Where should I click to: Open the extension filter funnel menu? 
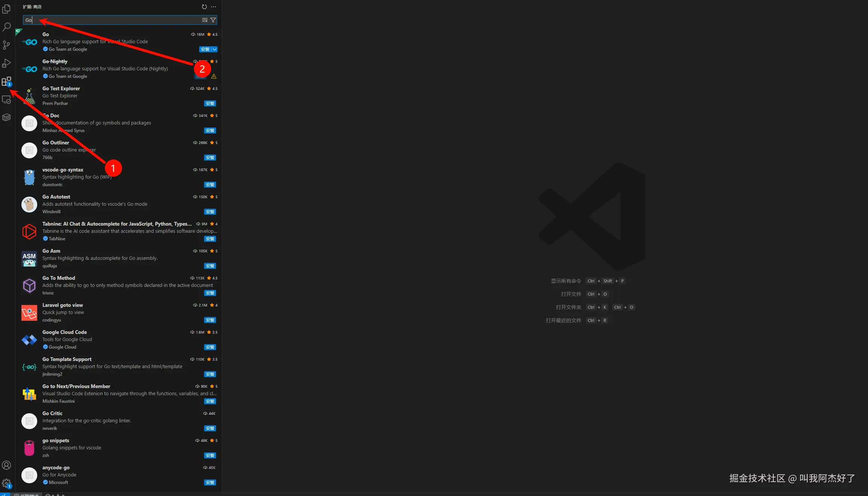pyautogui.click(x=213, y=20)
